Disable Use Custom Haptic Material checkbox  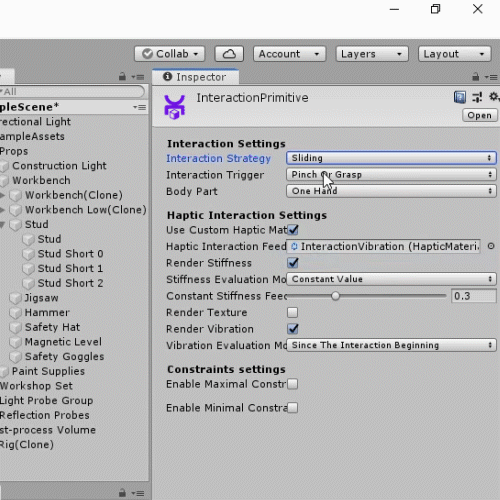coord(293,230)
